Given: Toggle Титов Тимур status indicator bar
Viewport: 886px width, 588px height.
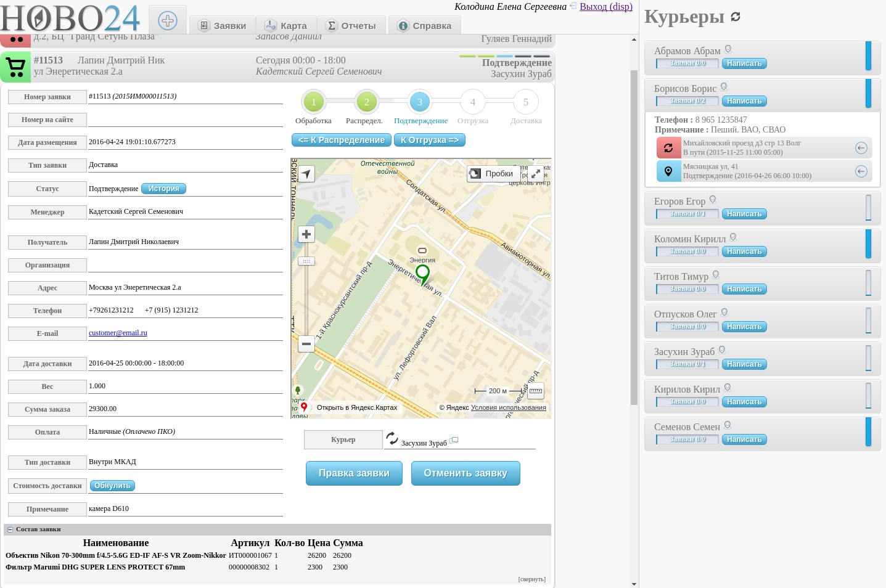Looking at the screenshot, I should pos(868,283).
